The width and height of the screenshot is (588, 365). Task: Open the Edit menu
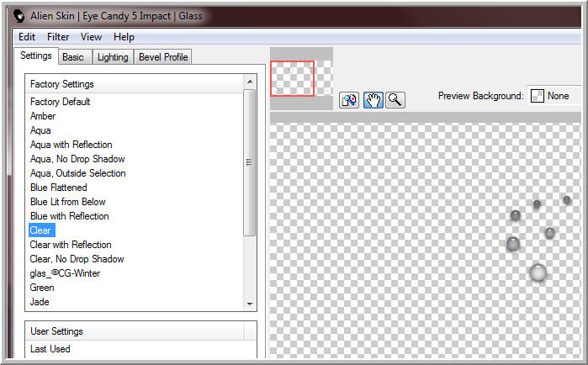[27, 37]
